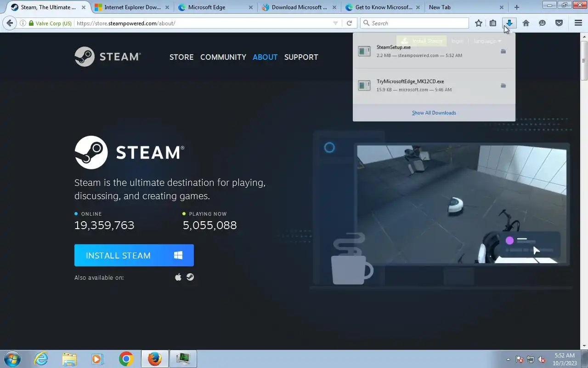Reload the page with the refresh icon
588x368 pixels.
coord(349,23)
